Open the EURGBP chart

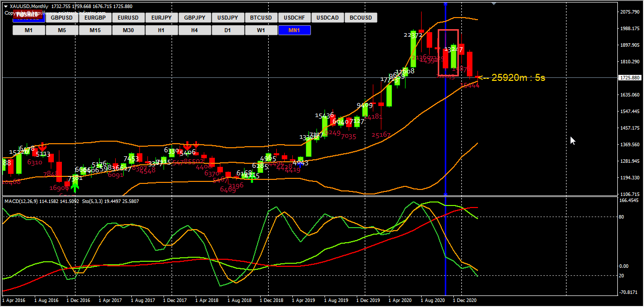click(95, 17)
